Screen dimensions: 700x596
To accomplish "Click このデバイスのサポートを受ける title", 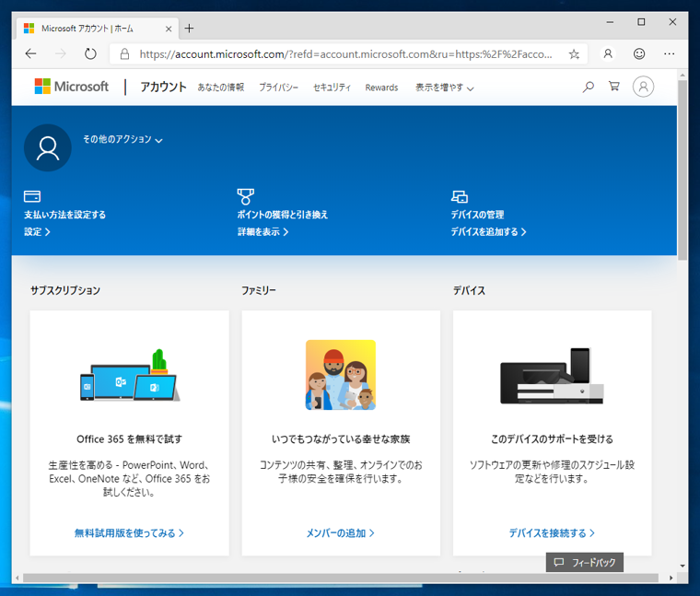I will [x=553, y=439].
